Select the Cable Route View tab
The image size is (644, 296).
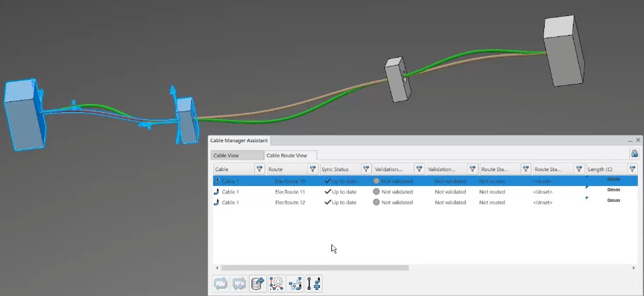pyautogui.click(x=290, y=156)
